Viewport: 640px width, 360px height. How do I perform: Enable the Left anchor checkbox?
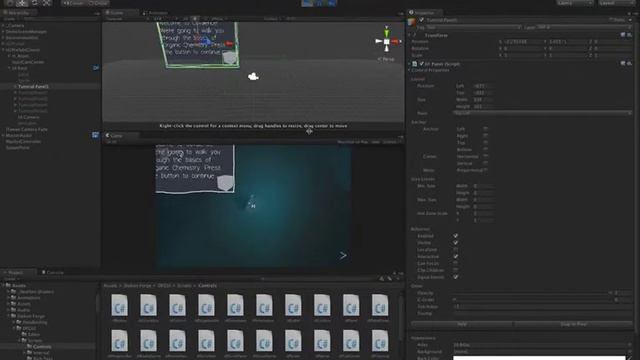click(485, 129)
